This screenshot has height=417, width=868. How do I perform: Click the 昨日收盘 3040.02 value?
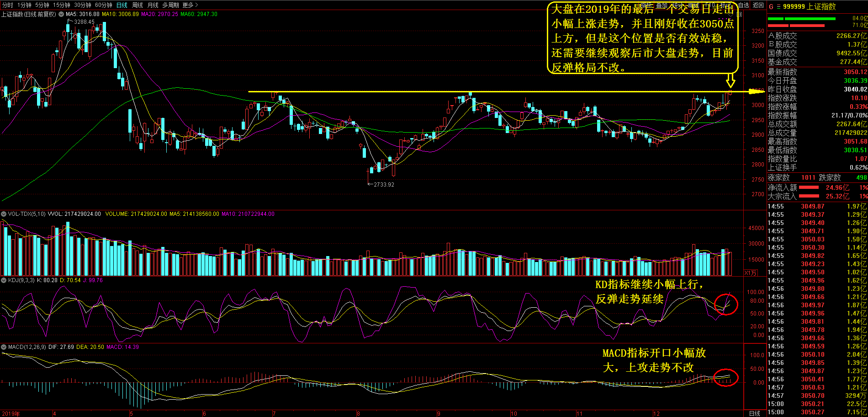click(855, 89)
